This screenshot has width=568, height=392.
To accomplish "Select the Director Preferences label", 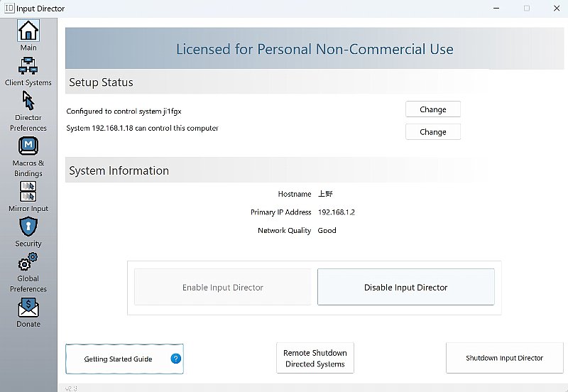I will 28,123.
